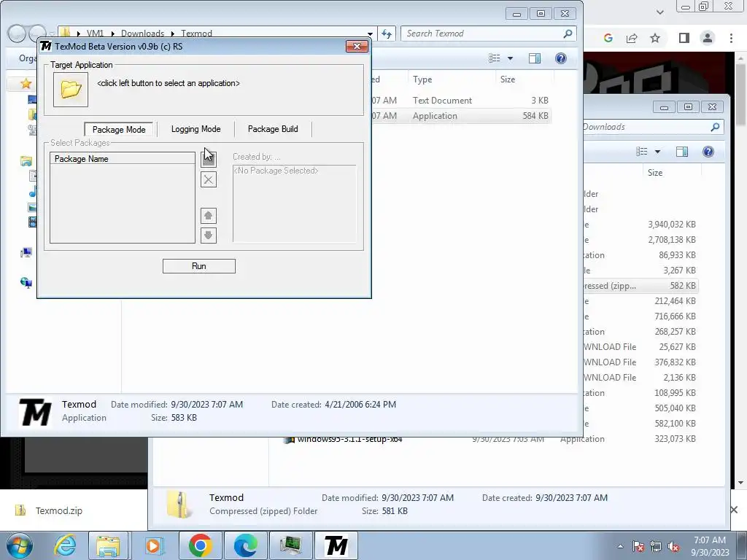Switch to TexMod taskbar button
Screen dimensions: 747x560
pyautogui.click(x=336, y=545)
